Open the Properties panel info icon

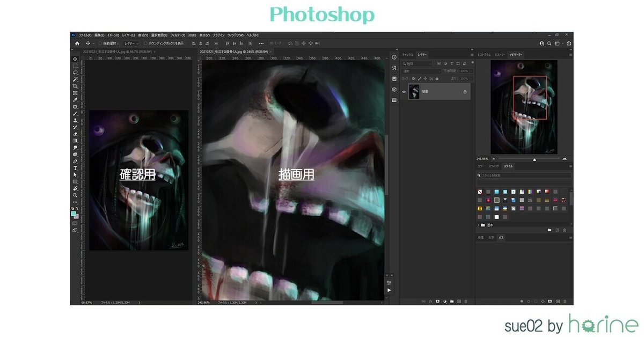point(394,57)
